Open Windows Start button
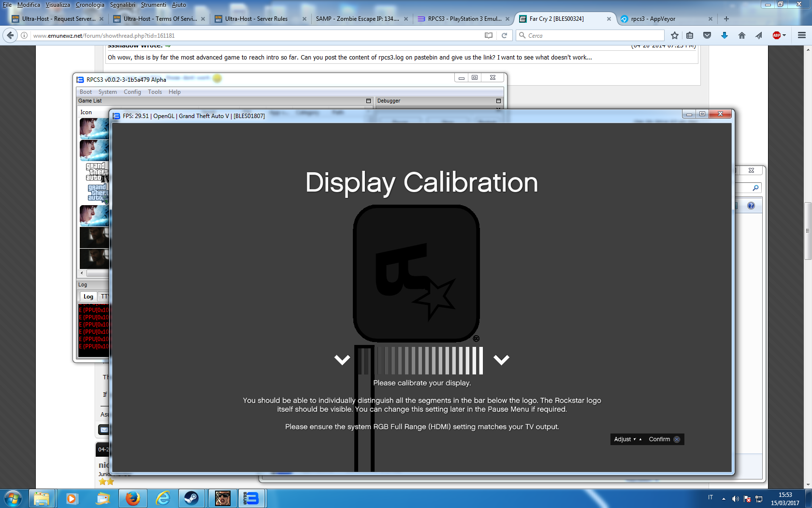This screenshot has height=508, width=812. point(13,498)
